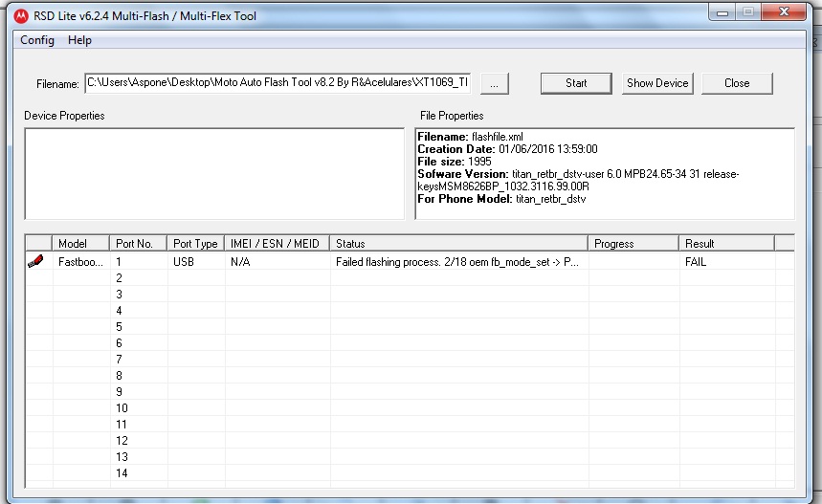Image resolution: width=822 pixels, height=504 pixels.
Task: Click the Model column header
Action: (x=80, y=244)
